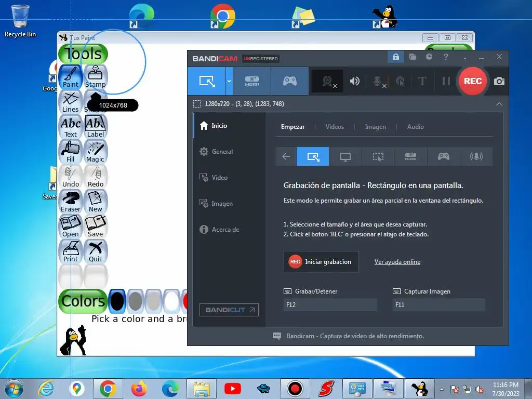Quit Tux Paint with the Quit tool

point(96,251)
